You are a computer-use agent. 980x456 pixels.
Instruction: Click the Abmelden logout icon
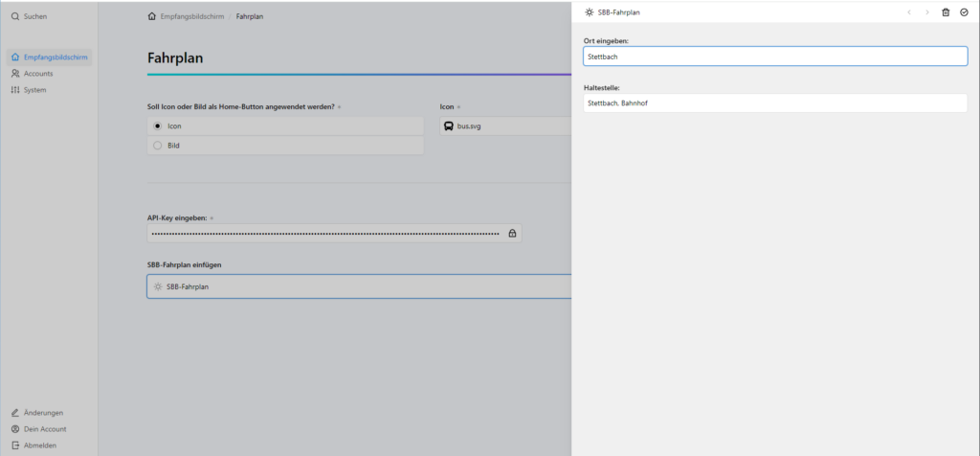pos(15,445)
